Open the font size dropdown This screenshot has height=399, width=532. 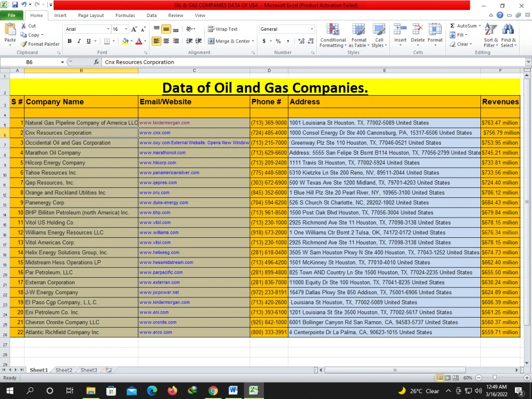pos(126,29)
